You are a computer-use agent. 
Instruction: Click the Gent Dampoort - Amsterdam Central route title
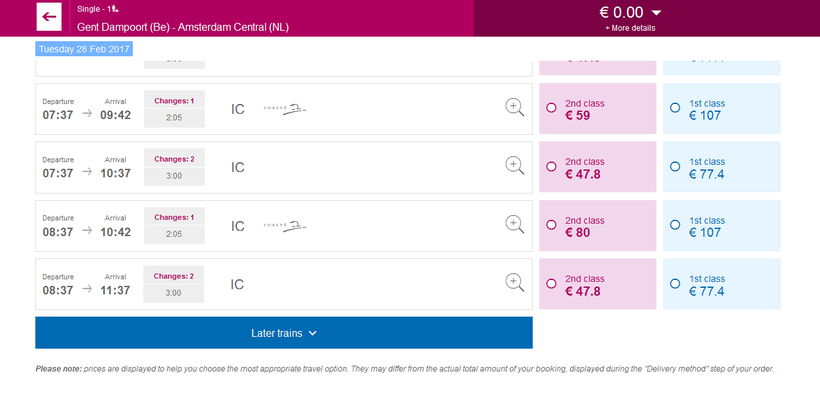click(x=172, y=26)
